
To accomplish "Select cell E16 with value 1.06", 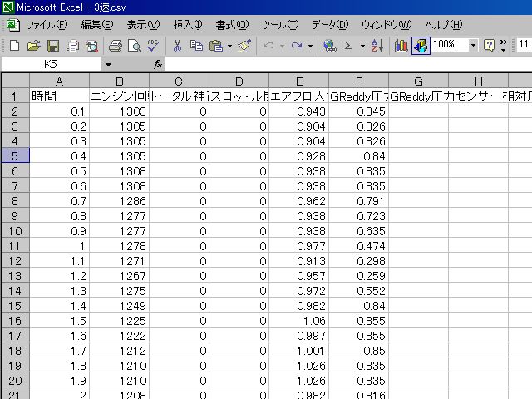I will click(299, 321).
